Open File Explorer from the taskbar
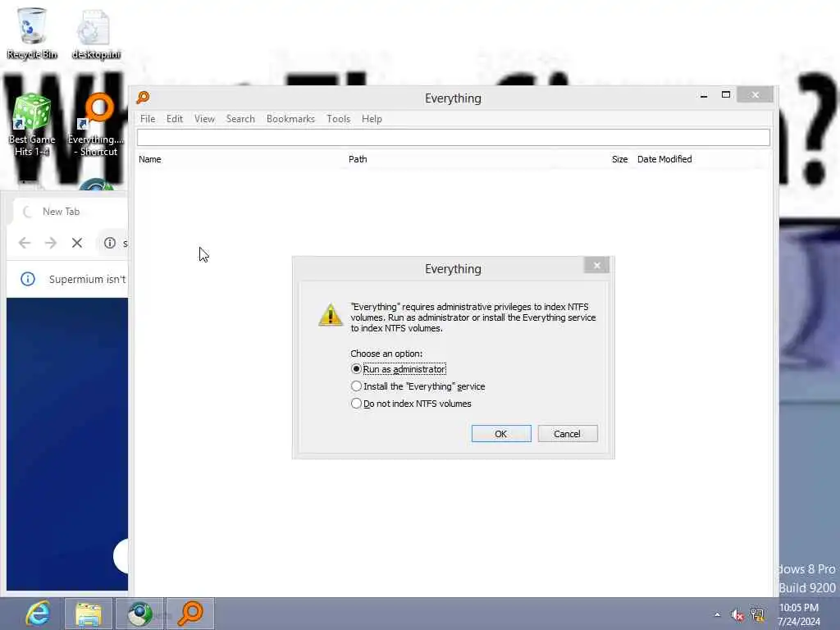This screenshot has height=630, width=840. pos(89,614)
